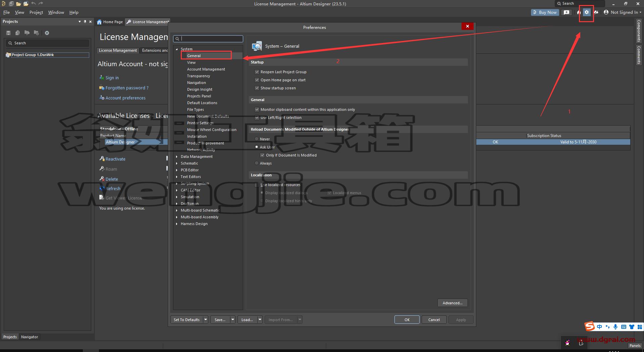Click the compile documents icon in the Projects panel
644x352 pixels.
17,33
